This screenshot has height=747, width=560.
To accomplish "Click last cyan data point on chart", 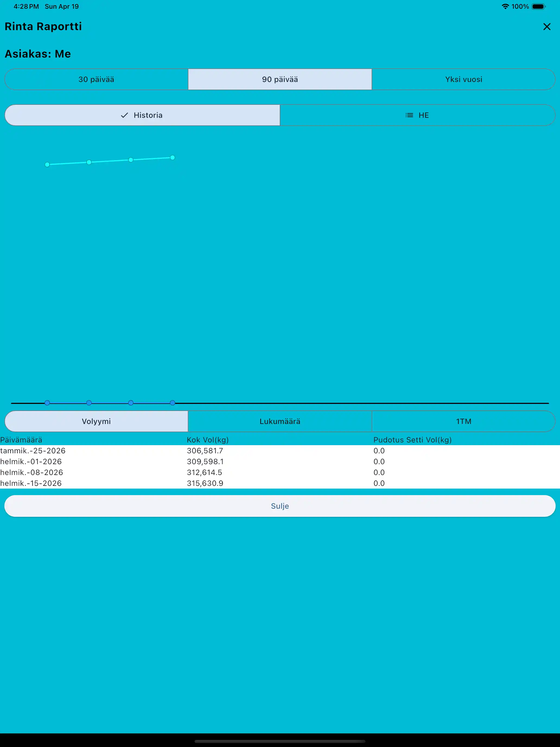I will click(x=173, y=158).
